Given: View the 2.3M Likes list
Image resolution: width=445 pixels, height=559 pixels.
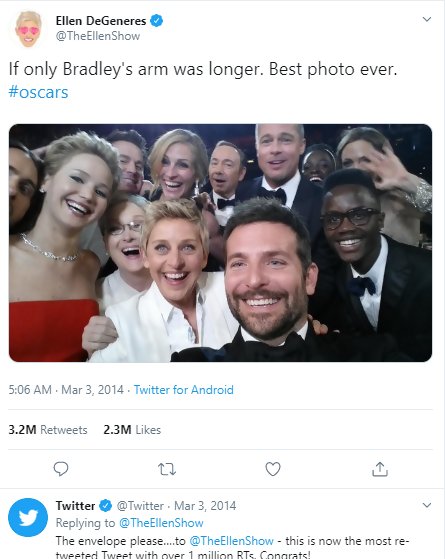Looking at the screenshot, I should [132, 430].
